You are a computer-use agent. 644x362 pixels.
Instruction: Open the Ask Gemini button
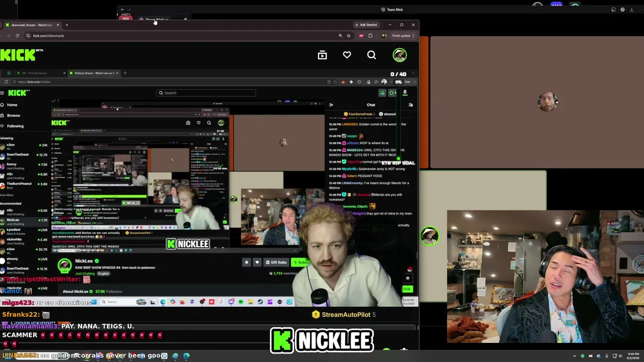coord(366,25)
